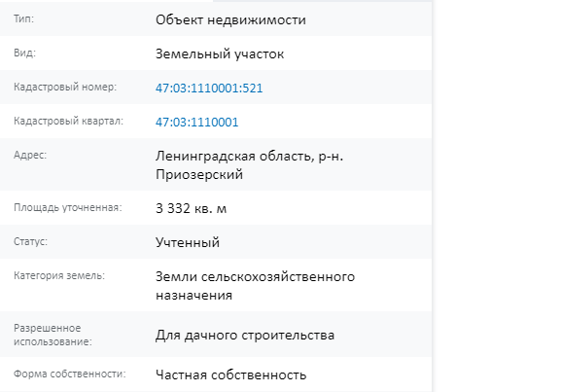Click the status value 'Учтенный'
The height and width of the screenshot is (392, 561).
pyautogui.click(x=188, y=242)
